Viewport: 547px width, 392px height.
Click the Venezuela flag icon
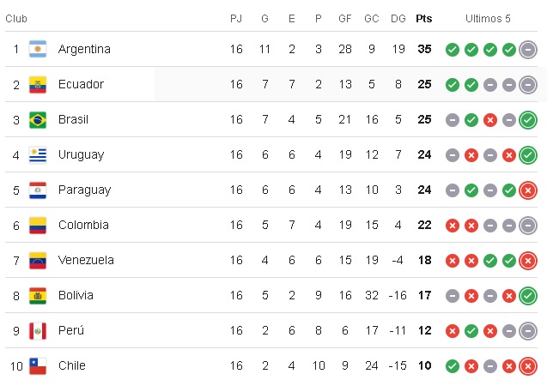tap(37, 261)
